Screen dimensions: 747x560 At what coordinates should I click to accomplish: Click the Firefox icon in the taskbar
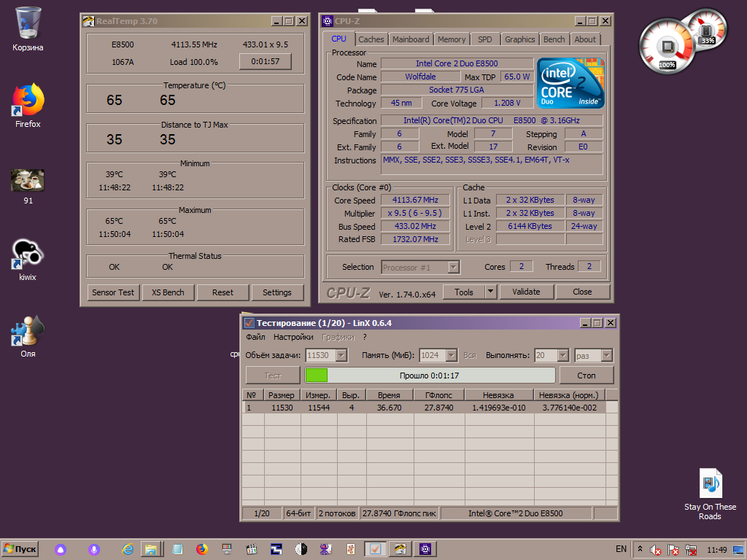201,549
